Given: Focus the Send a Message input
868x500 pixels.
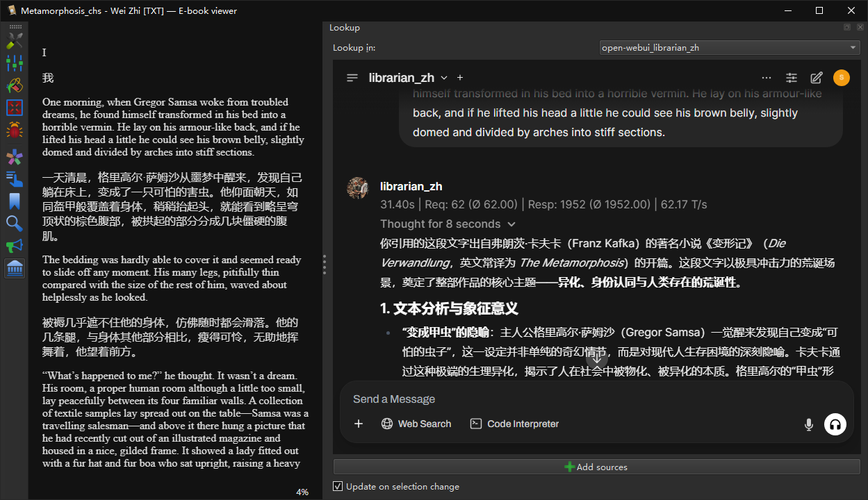Looking at the screenshot, I should pos(596,399).
